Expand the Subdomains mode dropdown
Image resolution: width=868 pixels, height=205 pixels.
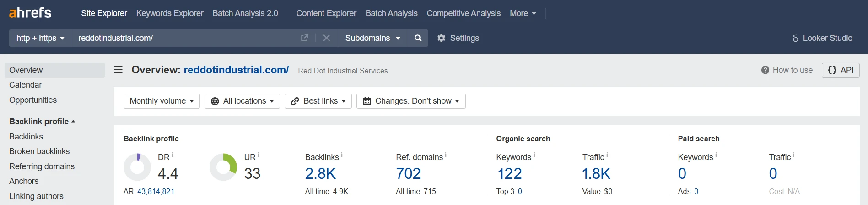372,38
